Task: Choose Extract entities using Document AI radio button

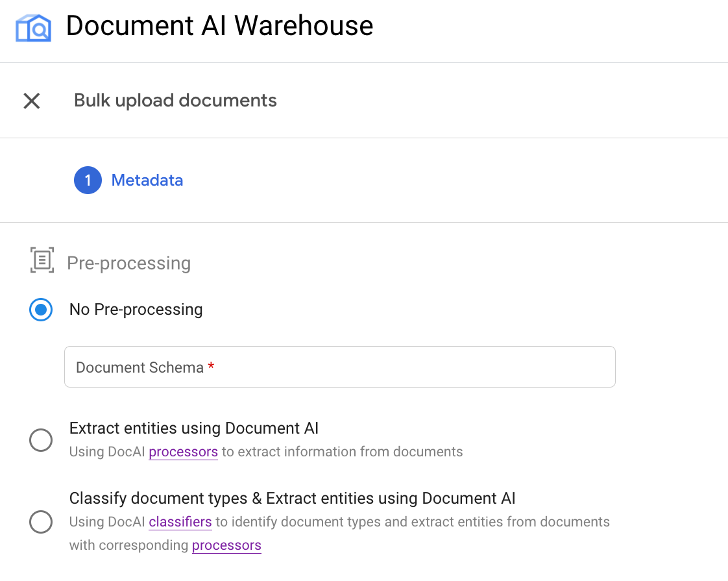Action: (41, 440)
